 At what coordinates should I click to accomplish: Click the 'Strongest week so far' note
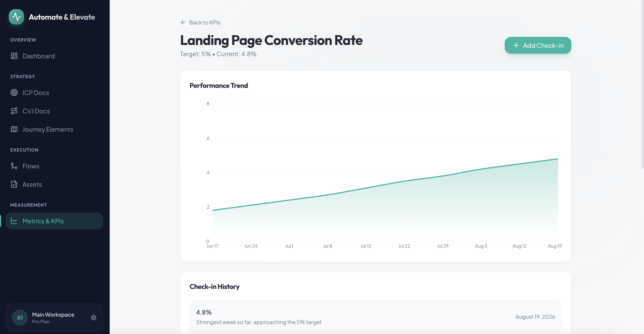tap(259, 322)
